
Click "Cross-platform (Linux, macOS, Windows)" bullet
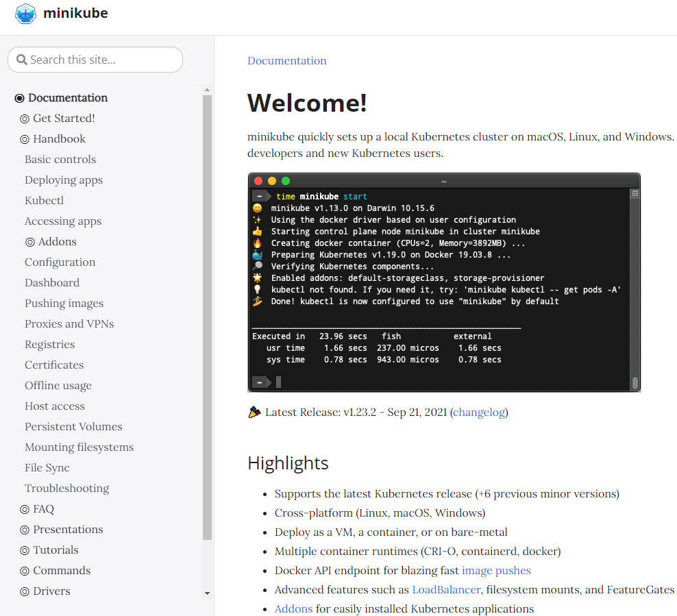(x=380, y=513)
